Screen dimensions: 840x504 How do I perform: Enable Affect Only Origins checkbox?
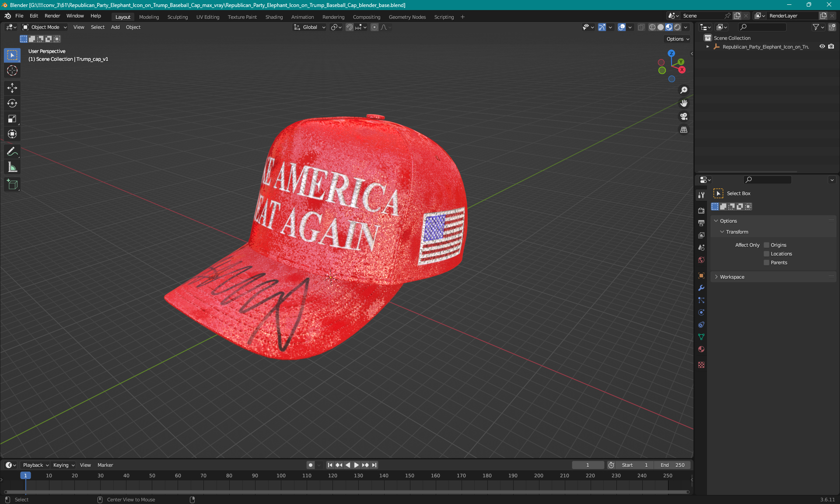[x=766, y=245]
